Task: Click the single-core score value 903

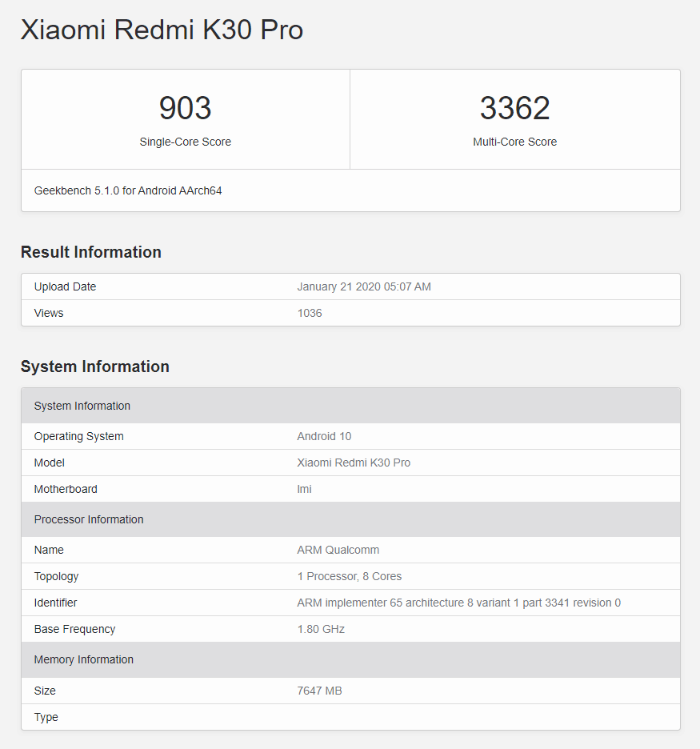Action: (x=185, y=109)
